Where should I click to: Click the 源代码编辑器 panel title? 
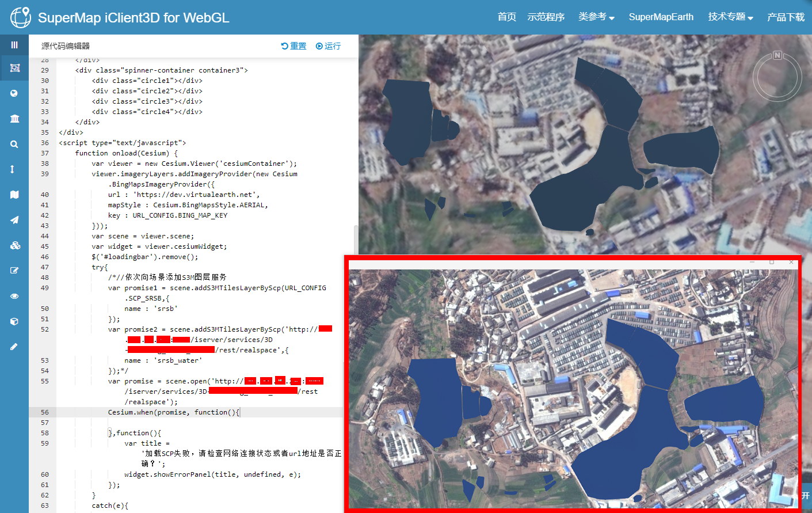tap(66, 46)
